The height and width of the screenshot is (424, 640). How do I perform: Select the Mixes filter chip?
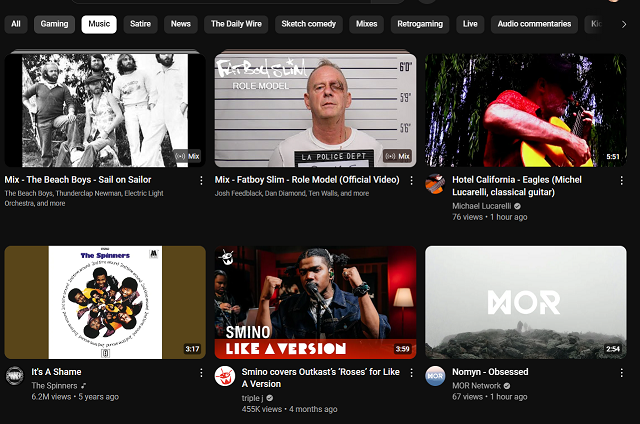pyautogui.click(x=367, y=24)
